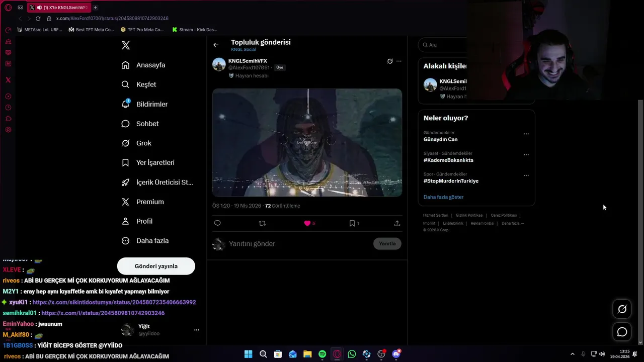Open Grok in X navigation

137,143
